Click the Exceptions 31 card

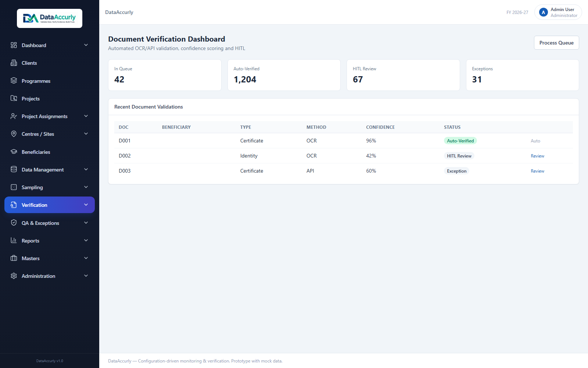click(523, 75)
